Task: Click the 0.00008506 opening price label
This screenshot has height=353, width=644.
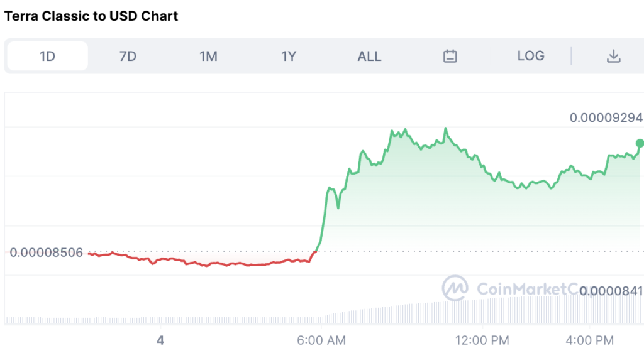Action: click(x=46, y=253)
